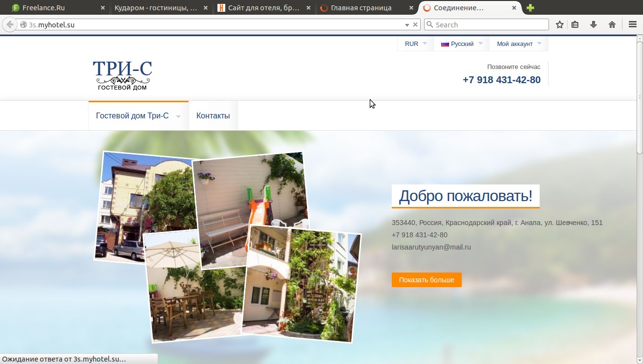Close the Соединение… tab

[514, 8]
